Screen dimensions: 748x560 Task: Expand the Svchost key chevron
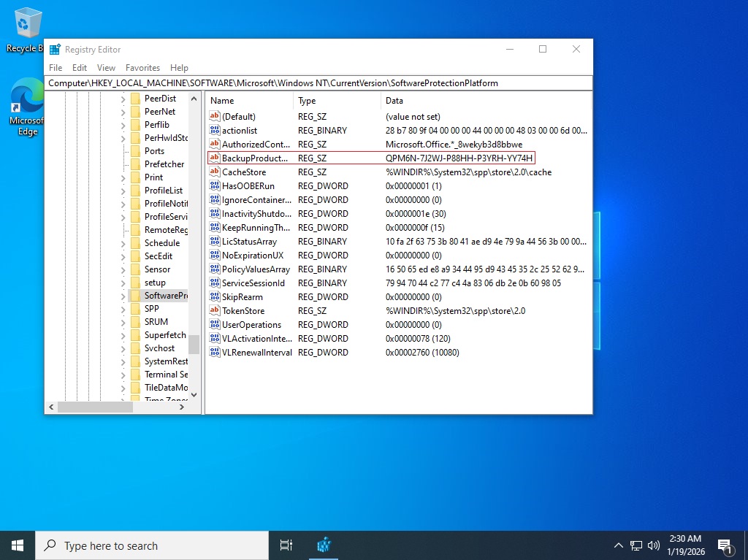(x=123, y=348)
